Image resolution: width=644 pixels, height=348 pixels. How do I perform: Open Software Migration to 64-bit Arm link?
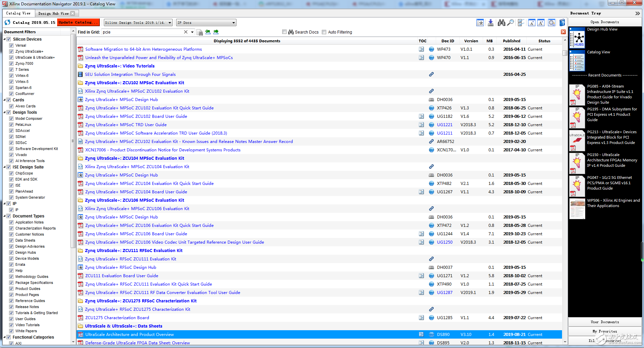[x=143, y=49]
